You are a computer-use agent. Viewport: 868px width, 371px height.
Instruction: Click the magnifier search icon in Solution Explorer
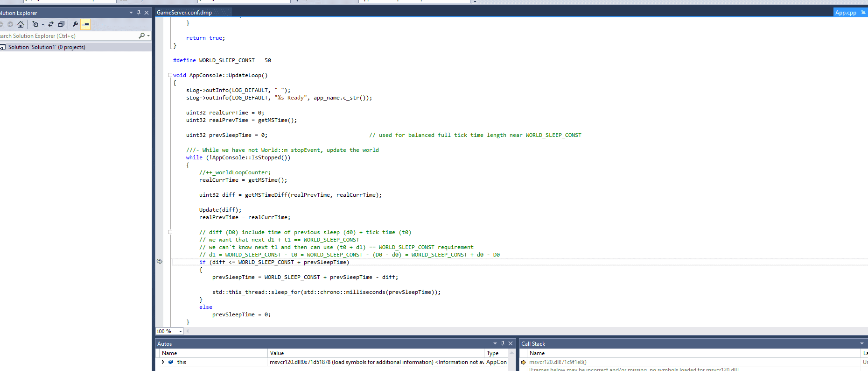(x=142, y=36)
